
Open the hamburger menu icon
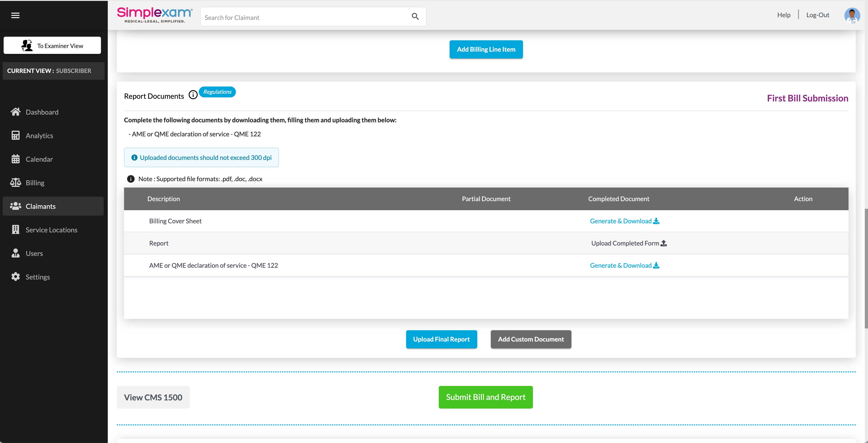pyautogui.click(x=15, y=15)
